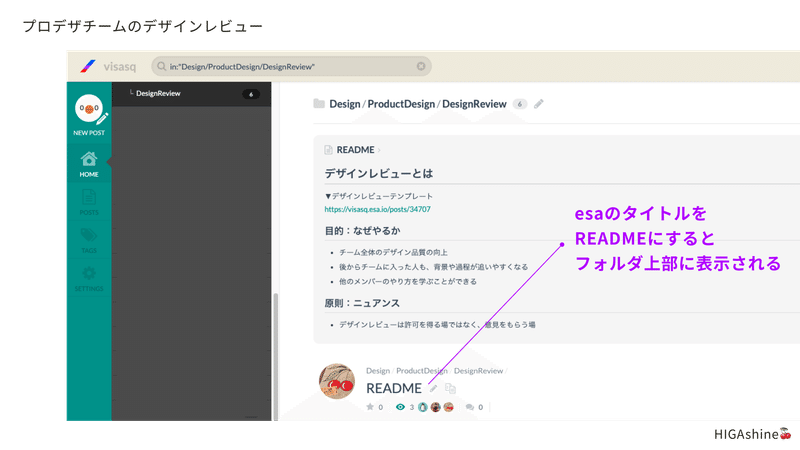The height and width of the screenshot is (450, 800).
Task: Open the visasq.esa.io/posts/34707 link
Action: click(x=378, y=209)
